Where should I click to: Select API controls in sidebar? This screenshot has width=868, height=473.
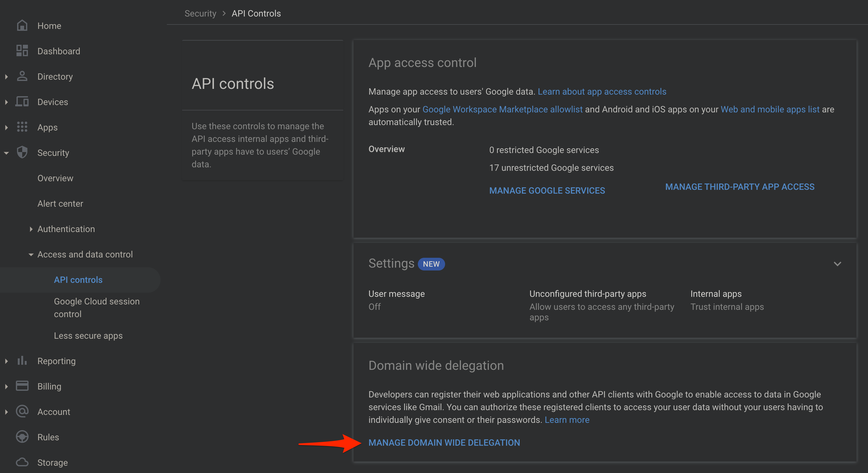(78, 280)
